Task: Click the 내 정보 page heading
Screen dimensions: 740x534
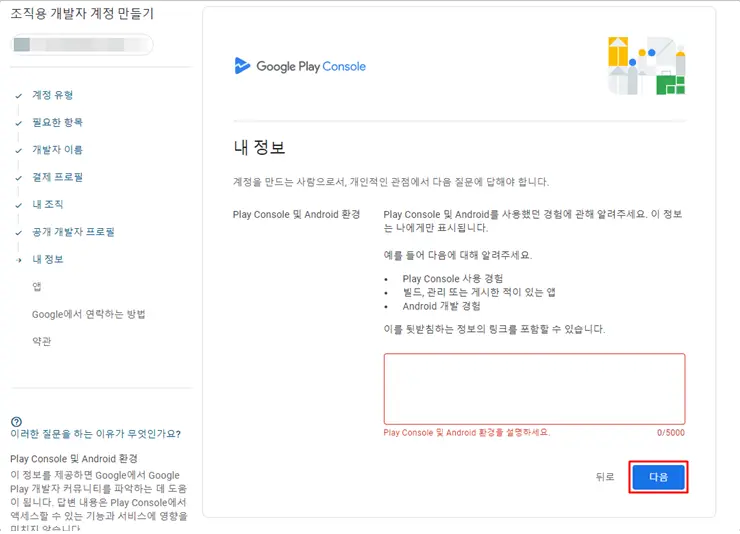Action: point(259,147)
